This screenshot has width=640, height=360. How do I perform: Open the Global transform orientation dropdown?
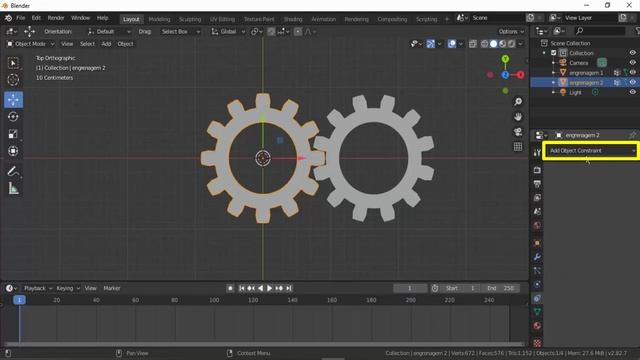pyautogui.click(x=228, y=31)
